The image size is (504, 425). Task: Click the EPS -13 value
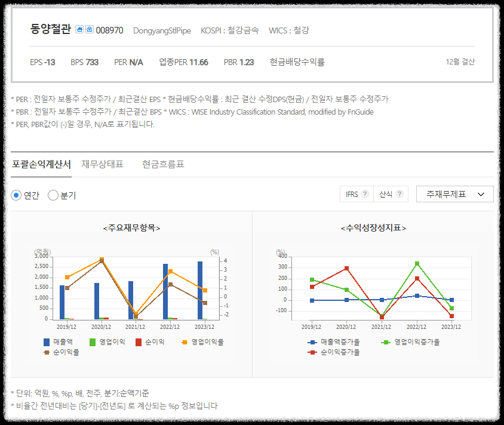[42, 62]
